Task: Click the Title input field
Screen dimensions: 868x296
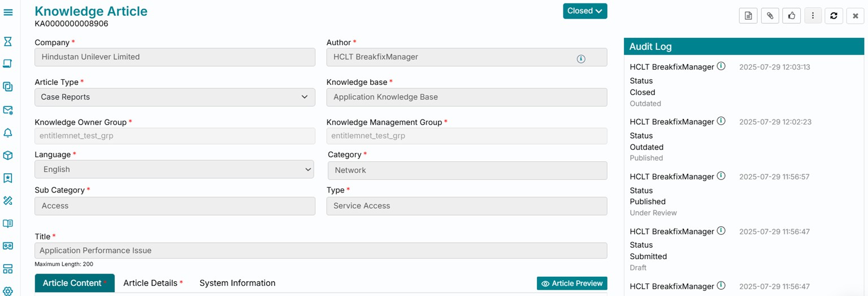Action: pyautogui.click(x=320, y=251)
